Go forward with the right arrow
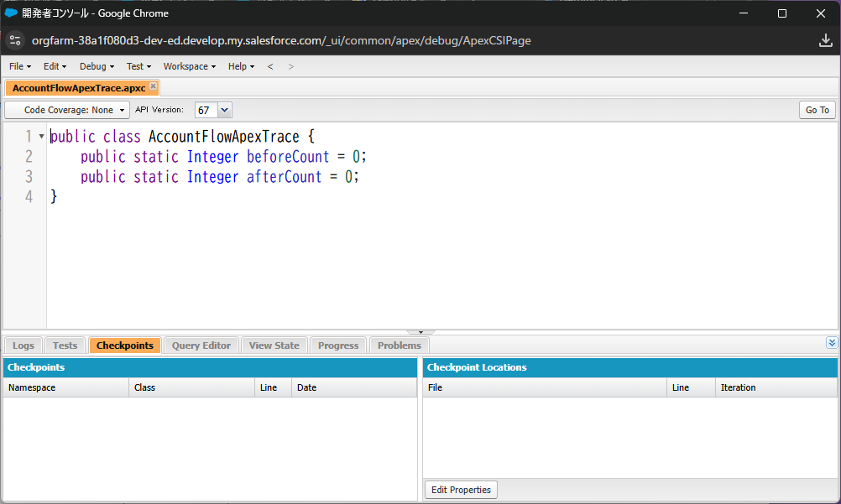The image size is (841, 504). pyautogui.click(x=290, y=66)
